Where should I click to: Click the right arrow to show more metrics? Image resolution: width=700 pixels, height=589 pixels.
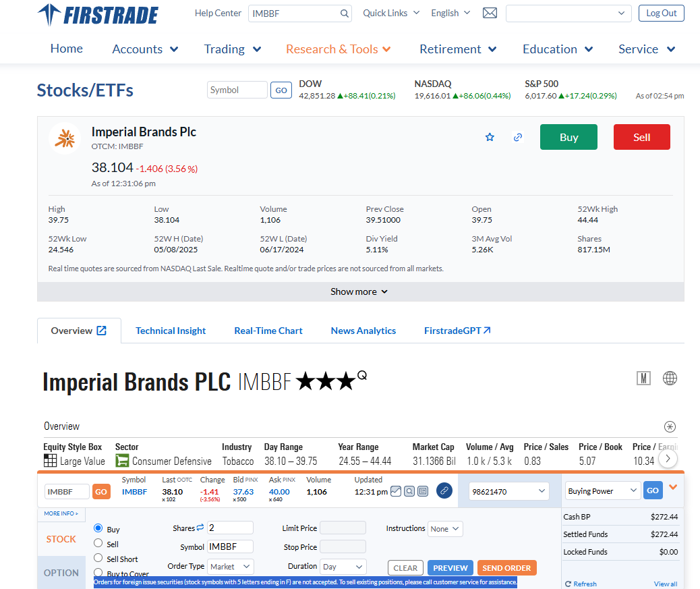(x=668, y=459)
